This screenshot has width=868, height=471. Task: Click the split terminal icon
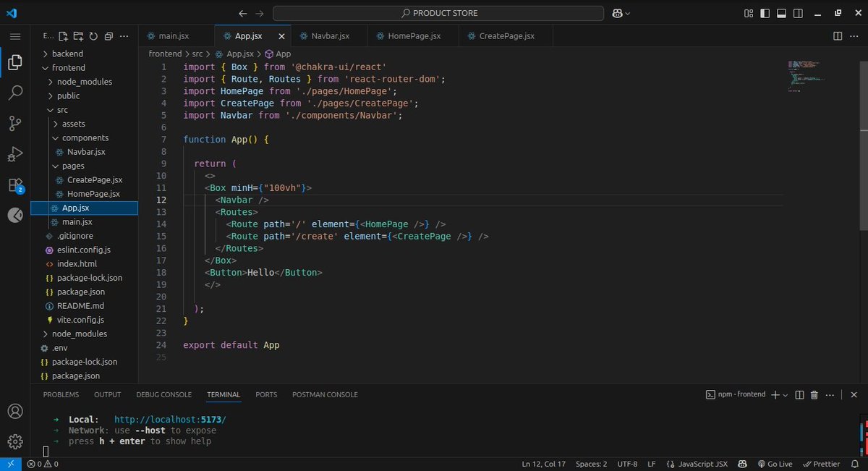[798, 394]
